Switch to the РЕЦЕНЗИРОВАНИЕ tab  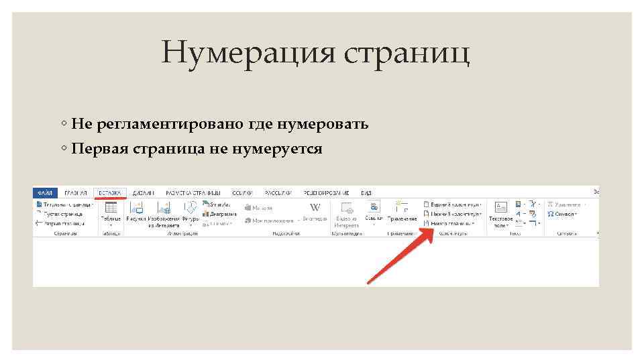click(x=326, y=192)
